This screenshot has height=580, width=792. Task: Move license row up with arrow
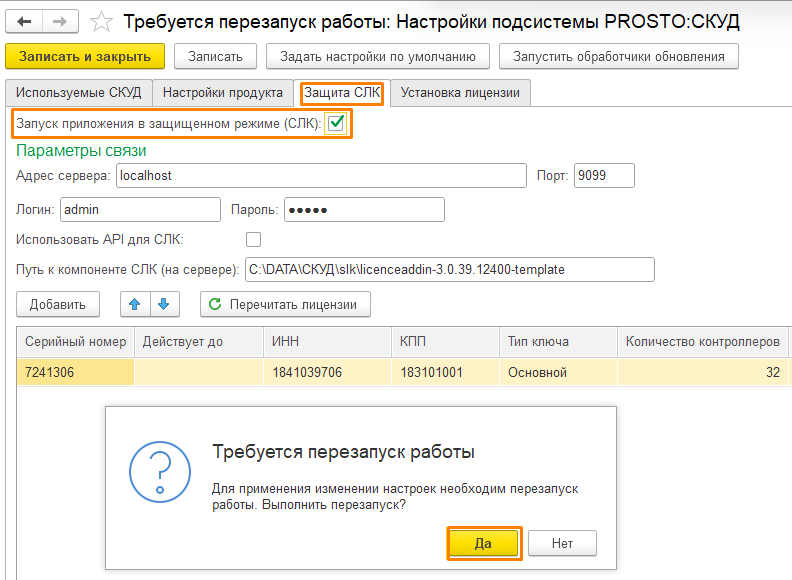click(133, 304)
